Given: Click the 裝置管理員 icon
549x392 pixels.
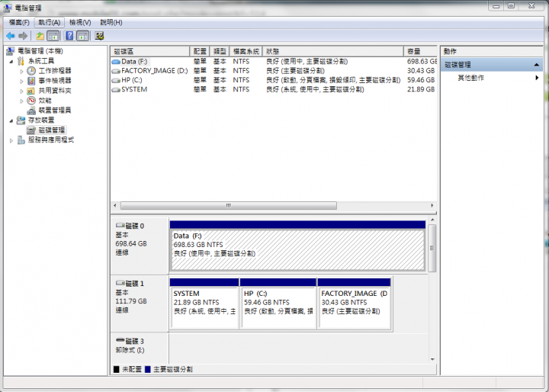Looking at the screenshot, I should click(x=31, y=111).
